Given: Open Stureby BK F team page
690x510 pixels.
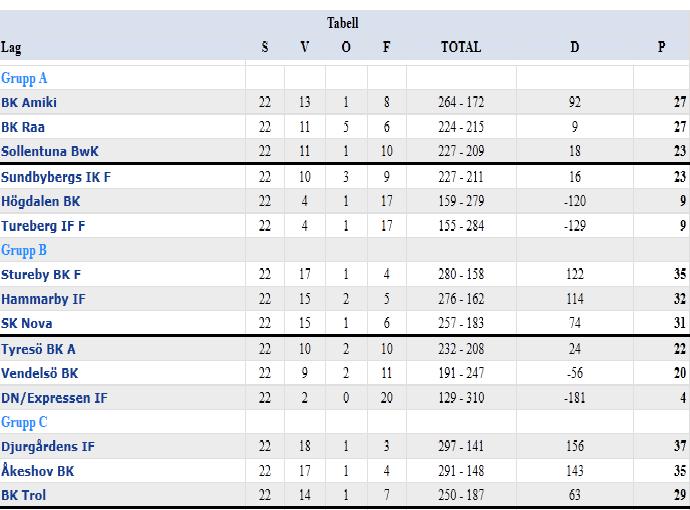Looking at the screenshot, I should (41, 275).
